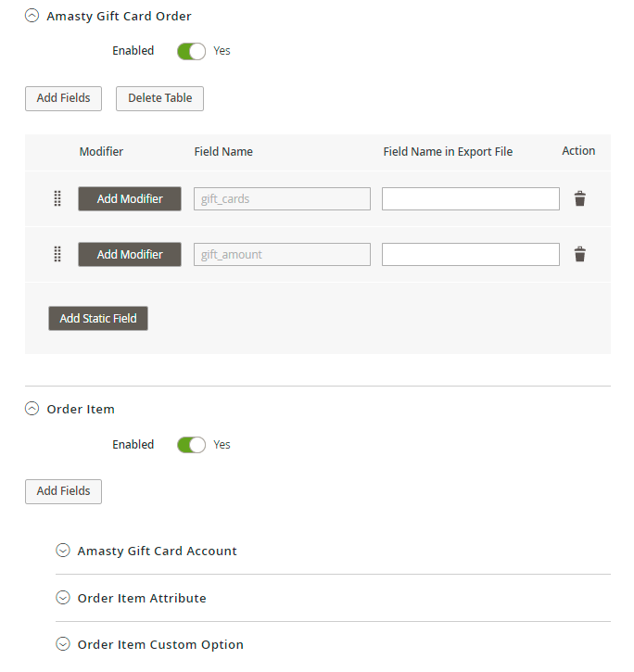Screen dimensions: 634x672
Task: Click the gift_cards Field Name box
Action: (282, 199)
